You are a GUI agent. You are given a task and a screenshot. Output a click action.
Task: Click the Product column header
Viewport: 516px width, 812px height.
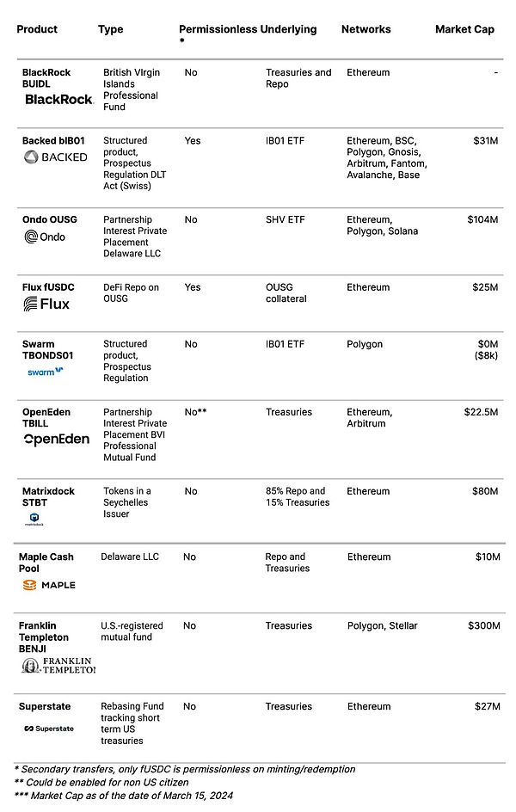point(37,29)
